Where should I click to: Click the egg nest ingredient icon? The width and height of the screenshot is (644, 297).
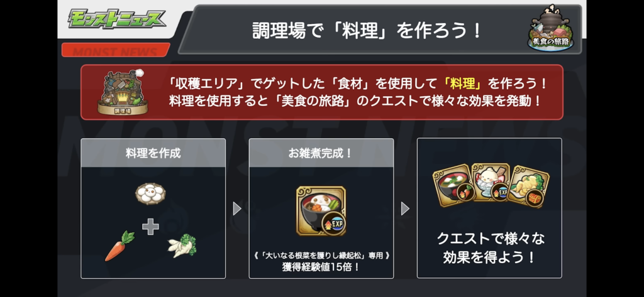[x=151, y=193]
